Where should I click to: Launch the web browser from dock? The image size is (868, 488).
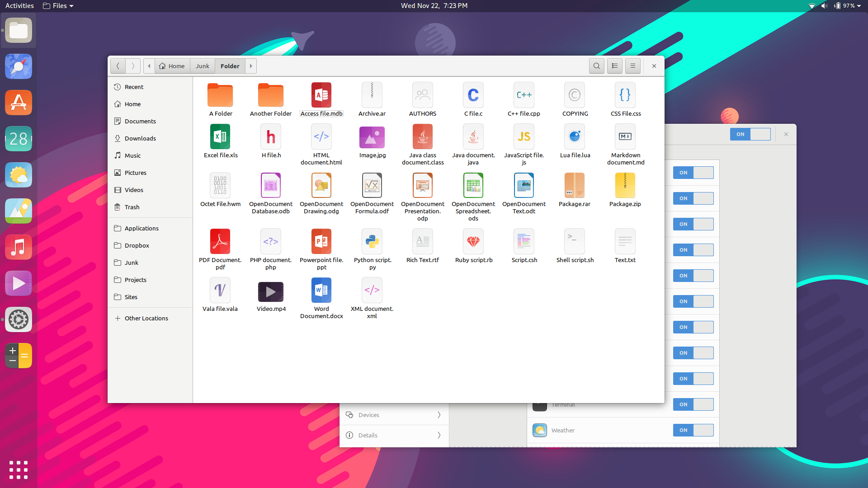19,66
